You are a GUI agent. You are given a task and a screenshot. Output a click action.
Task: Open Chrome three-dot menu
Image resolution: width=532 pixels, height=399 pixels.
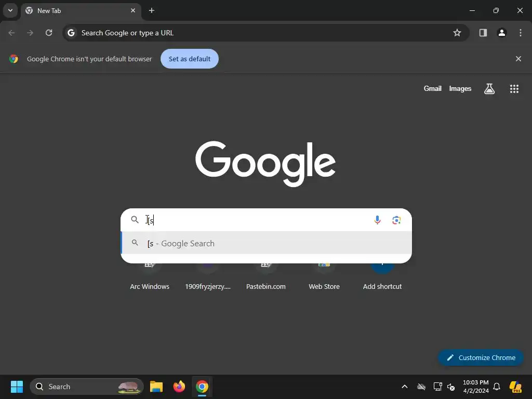pos(520,33)
